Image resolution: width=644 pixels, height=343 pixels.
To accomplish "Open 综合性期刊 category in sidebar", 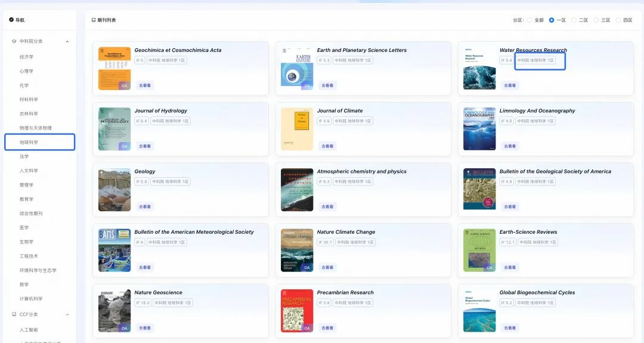I will click(x=31, y=213).
